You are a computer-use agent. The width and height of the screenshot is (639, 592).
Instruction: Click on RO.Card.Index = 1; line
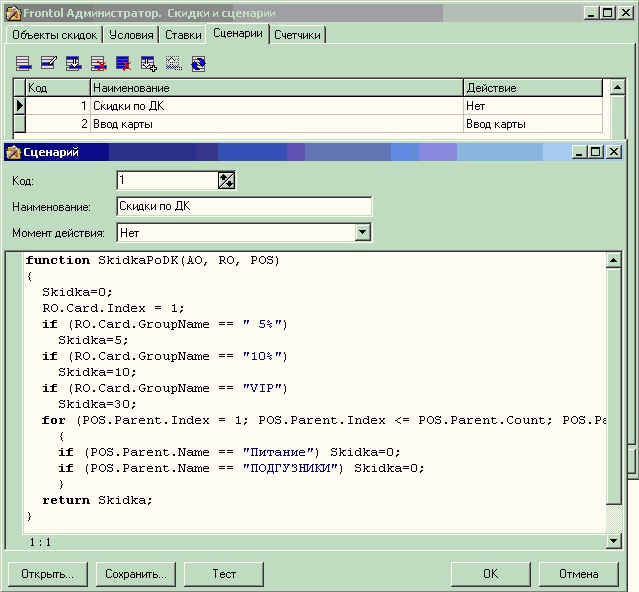113,308
